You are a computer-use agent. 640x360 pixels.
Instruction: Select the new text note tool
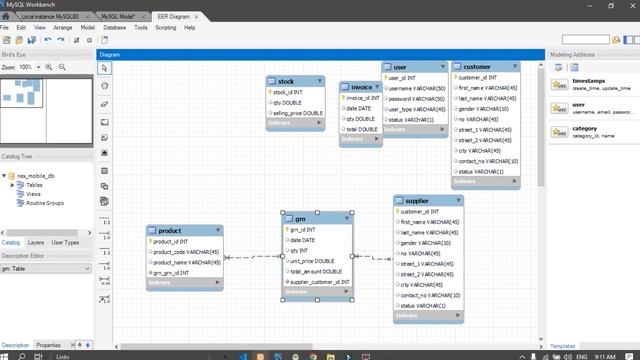[x=104, y=138]
